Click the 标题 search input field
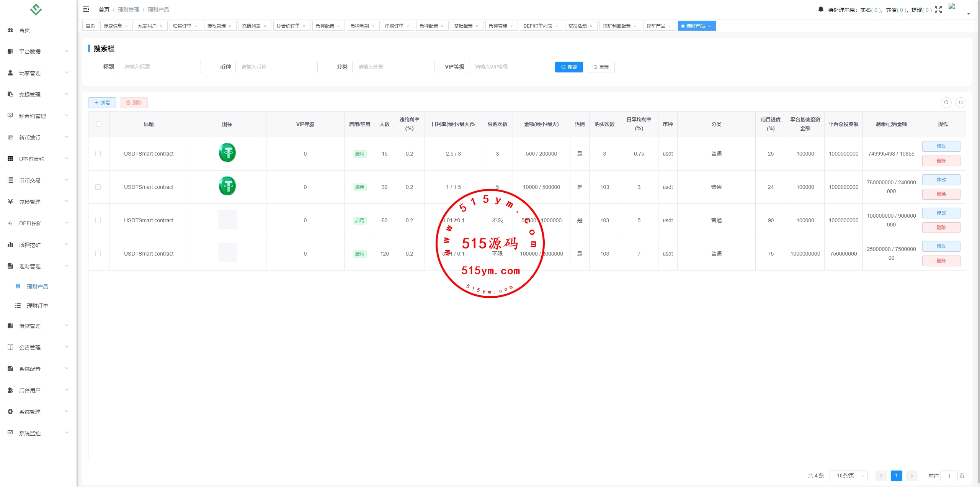This screenshot has width=980, height=487. pyautogui.click(x=160, y=67)
